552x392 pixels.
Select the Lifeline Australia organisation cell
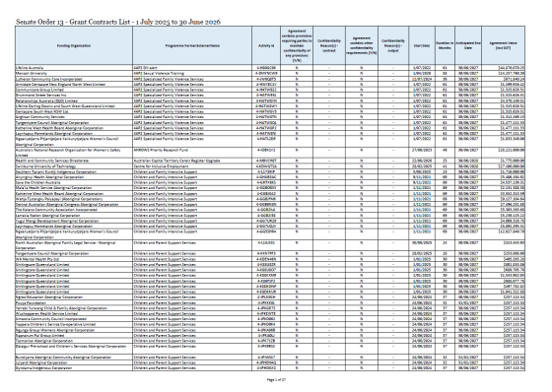pos(74,68)
